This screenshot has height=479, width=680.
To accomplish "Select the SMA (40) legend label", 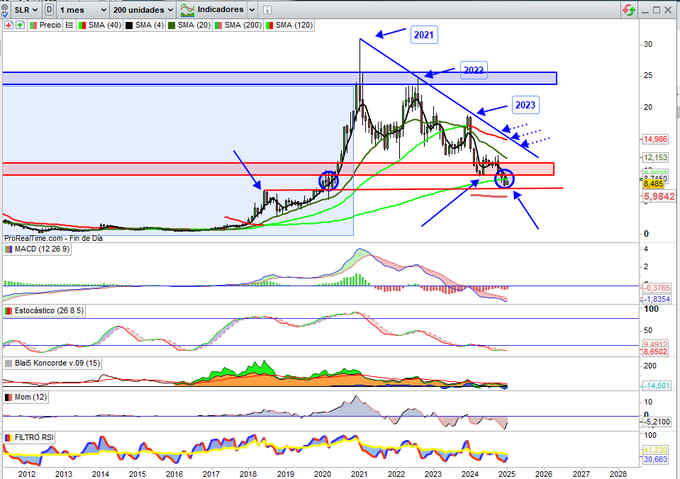I will coord(105,25).
